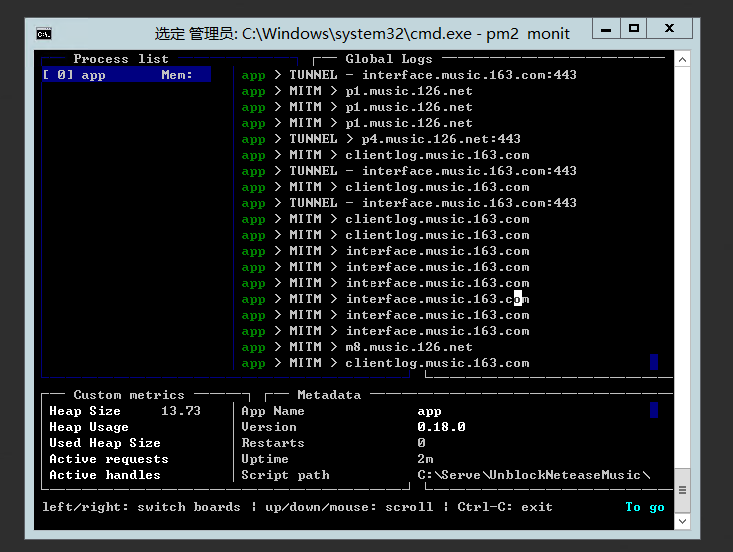
Task: Click the Active requests metric row
Action: coord(109,459)
